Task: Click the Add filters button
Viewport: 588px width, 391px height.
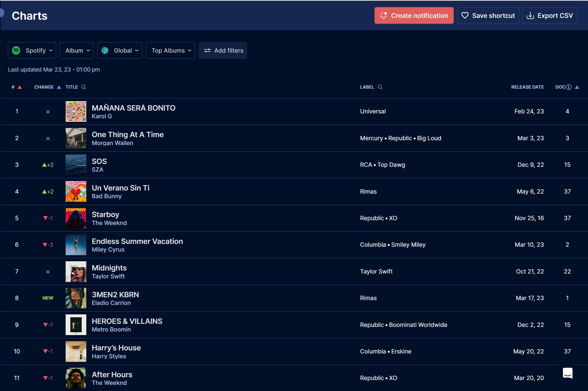Action: click(x=223, y=50)
